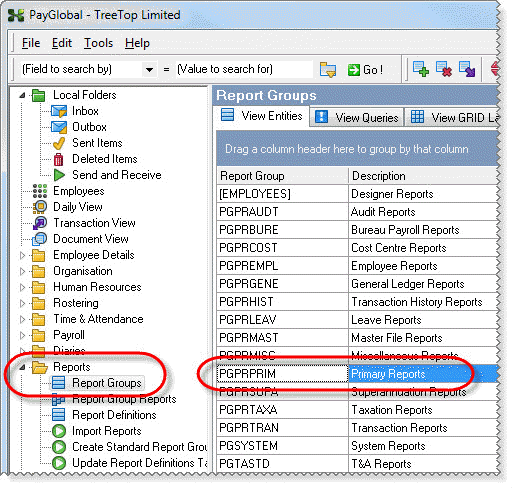Switch to the View Queries tab
The image size is (517, 492).
click(356, 117)
